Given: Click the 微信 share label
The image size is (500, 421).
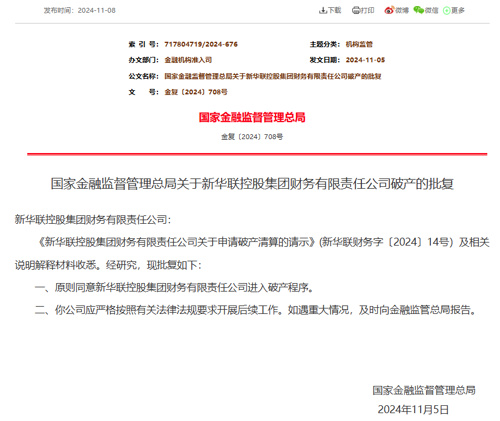Looking at the screenshot, I should 431,10.
